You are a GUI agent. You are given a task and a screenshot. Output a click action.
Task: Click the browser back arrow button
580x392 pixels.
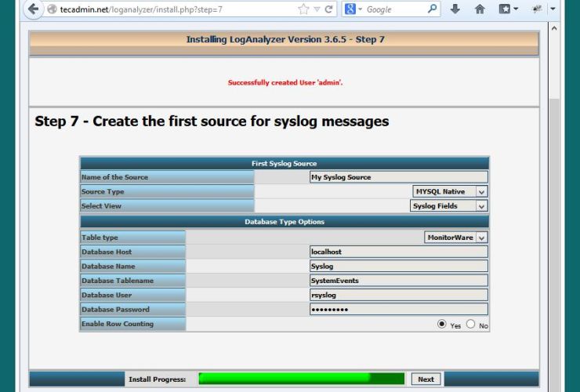click(x=33, y=9)
